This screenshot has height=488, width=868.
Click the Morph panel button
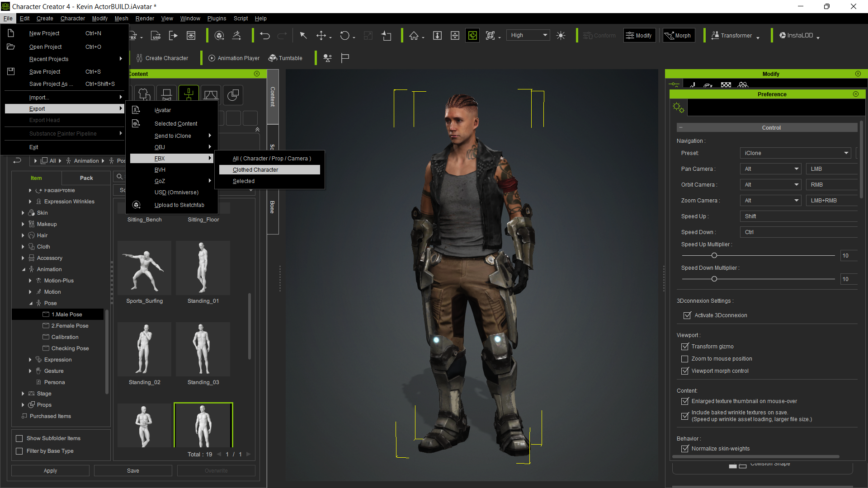(x=678, y=36)
